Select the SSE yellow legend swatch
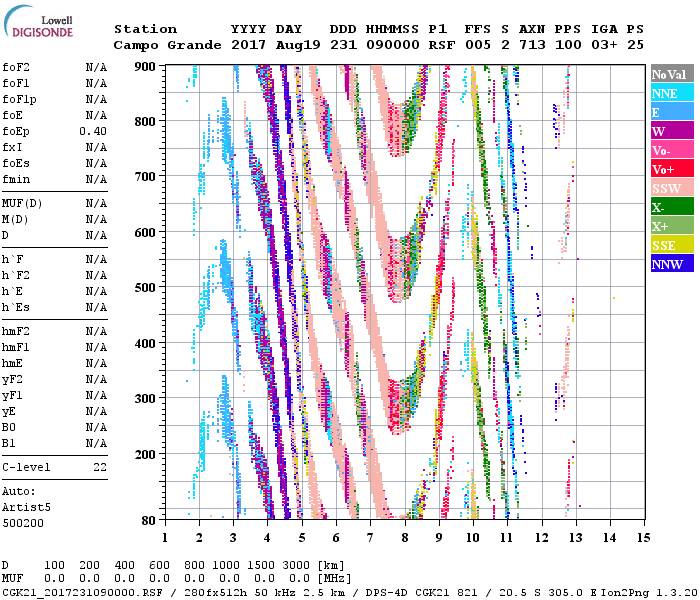The height and width of the screenshot is (600, 700). (x=672, y=245)
